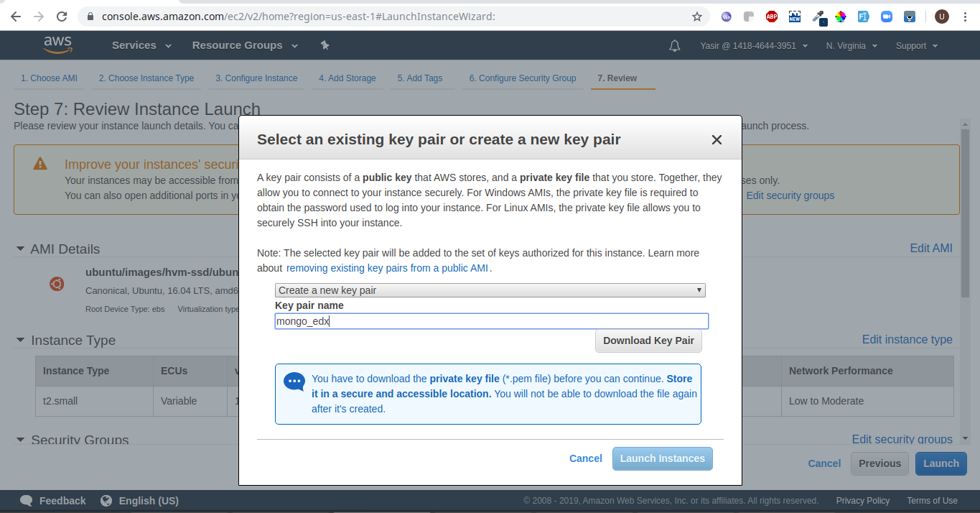
Task: Collapse the Instance Type section
Action: [20, 341]
